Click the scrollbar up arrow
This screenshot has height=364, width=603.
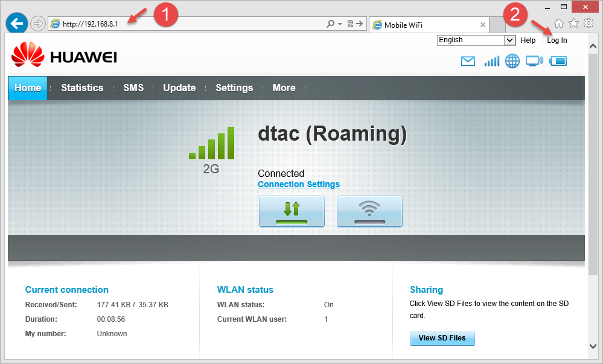point(593,46)
